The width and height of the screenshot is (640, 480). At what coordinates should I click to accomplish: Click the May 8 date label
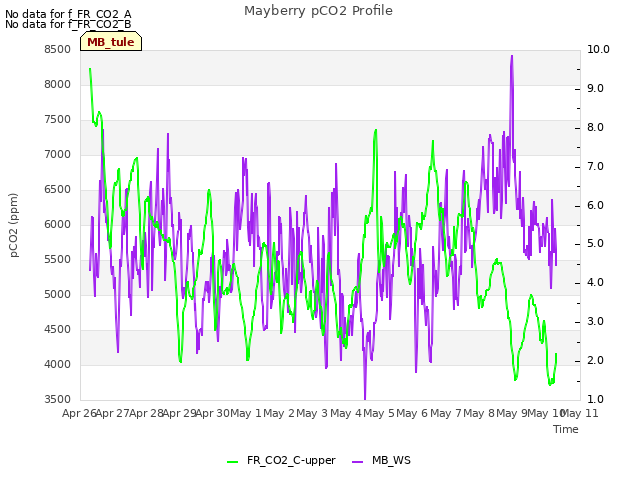tap(479, 414)
